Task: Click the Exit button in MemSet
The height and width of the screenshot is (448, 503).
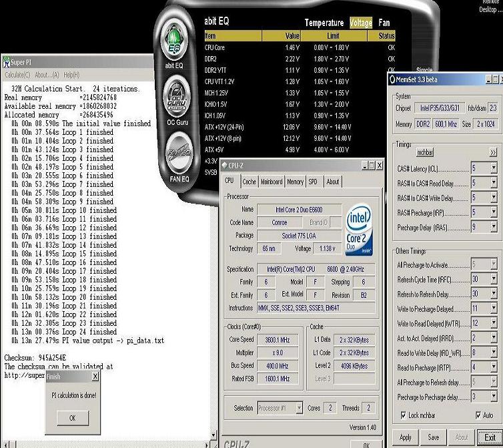Action: [490, 437]
